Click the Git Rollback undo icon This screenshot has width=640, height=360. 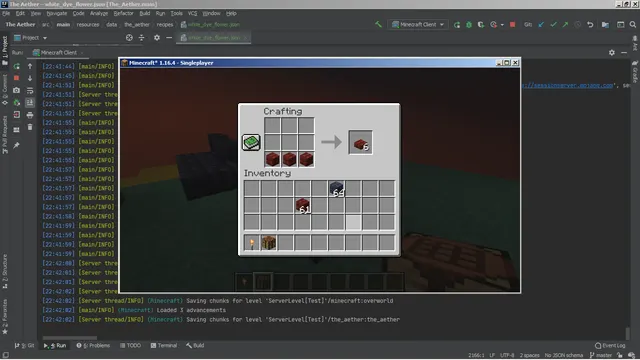(x=590, y=24)
